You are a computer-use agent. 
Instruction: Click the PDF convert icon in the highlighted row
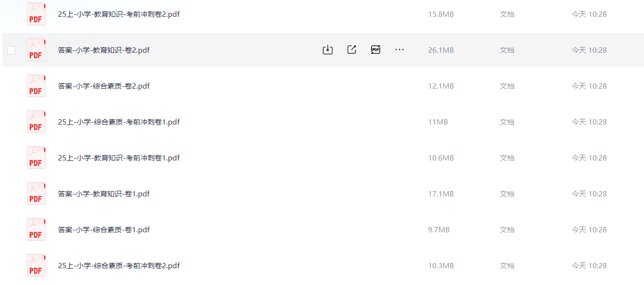(375, 50)
